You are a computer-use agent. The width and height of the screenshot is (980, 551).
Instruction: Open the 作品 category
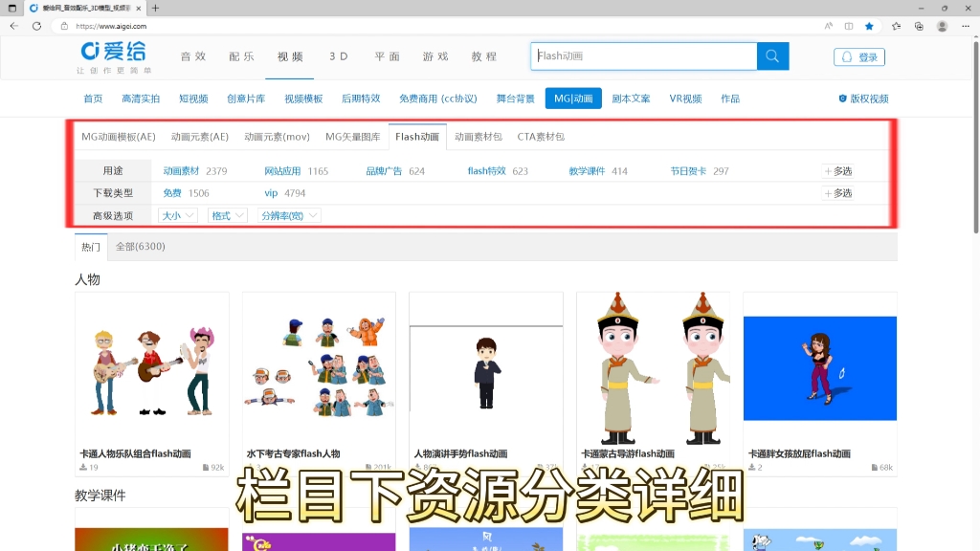click(x=730, y=99)
